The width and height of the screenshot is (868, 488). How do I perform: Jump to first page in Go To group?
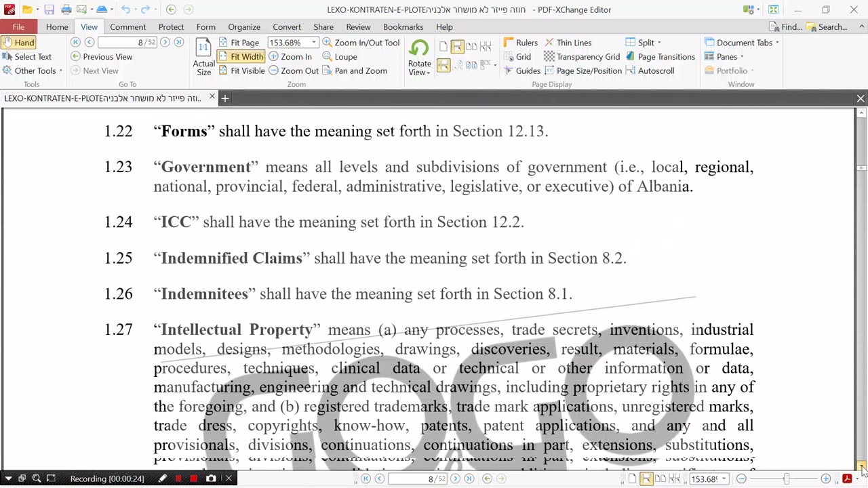[x=75, y=43]
